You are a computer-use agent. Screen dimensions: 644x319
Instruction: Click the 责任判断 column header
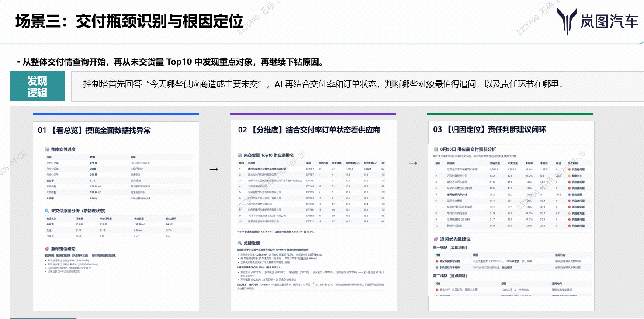[573, 163]
